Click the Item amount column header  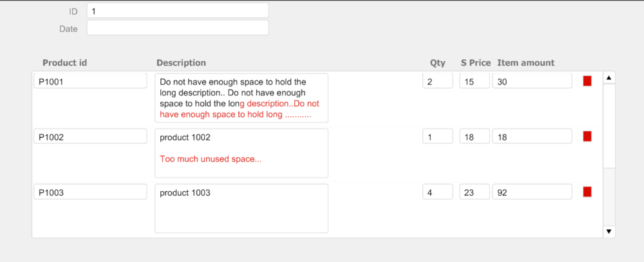[x=526, y=63]
